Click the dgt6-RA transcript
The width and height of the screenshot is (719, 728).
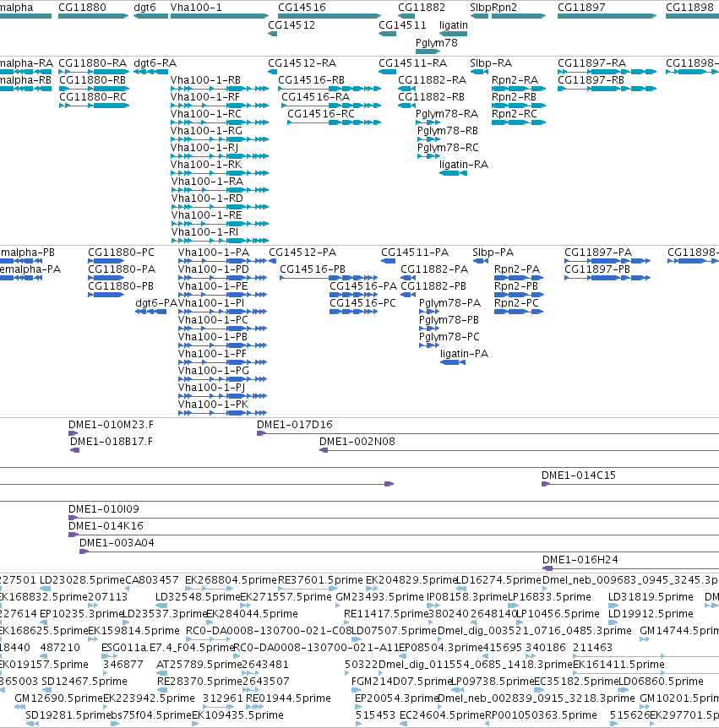click(x=150, y=72)
